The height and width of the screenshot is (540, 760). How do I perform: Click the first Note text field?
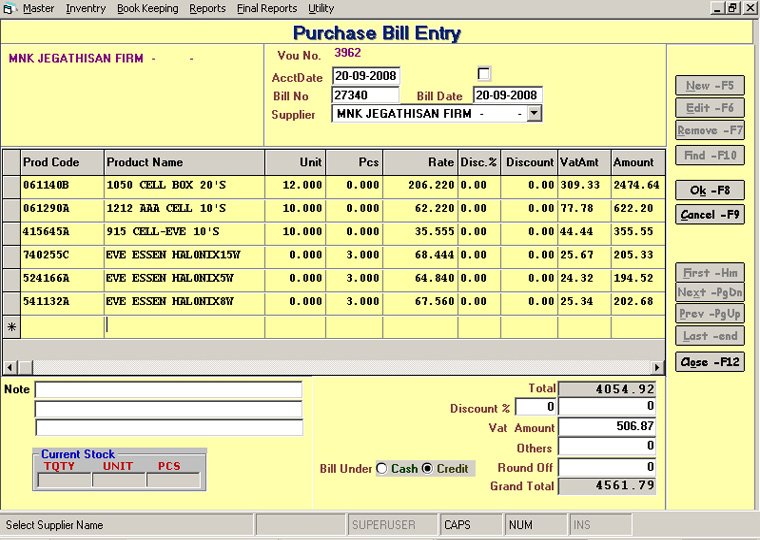click(x=168, y=390)
